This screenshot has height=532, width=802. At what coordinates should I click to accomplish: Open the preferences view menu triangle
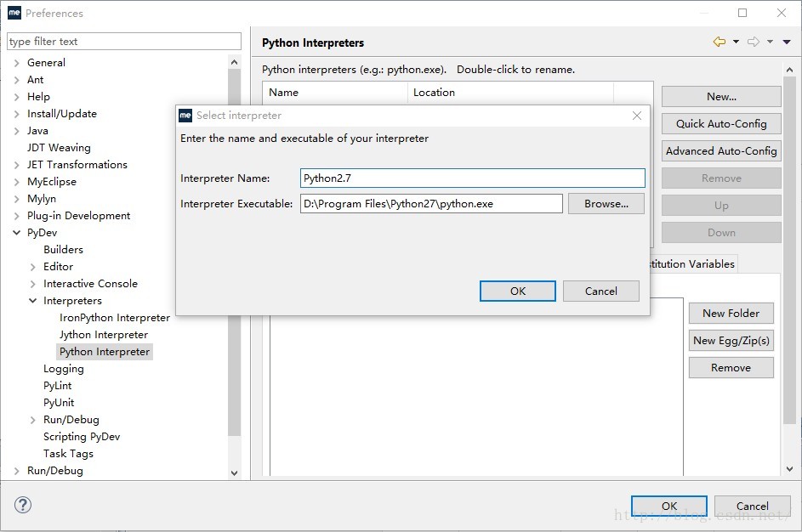pyautogui.click(x=787, y=42)
